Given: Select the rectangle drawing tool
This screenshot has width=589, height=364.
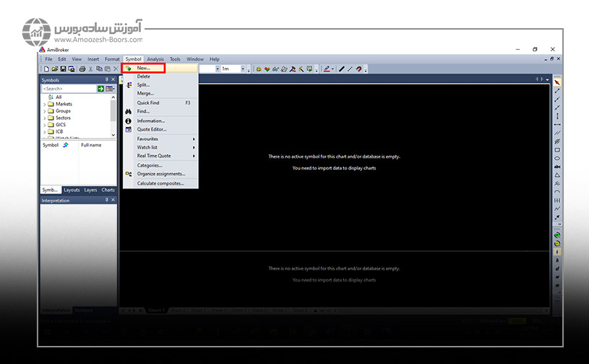Looking at the screenshot, I should coord(557,149).
